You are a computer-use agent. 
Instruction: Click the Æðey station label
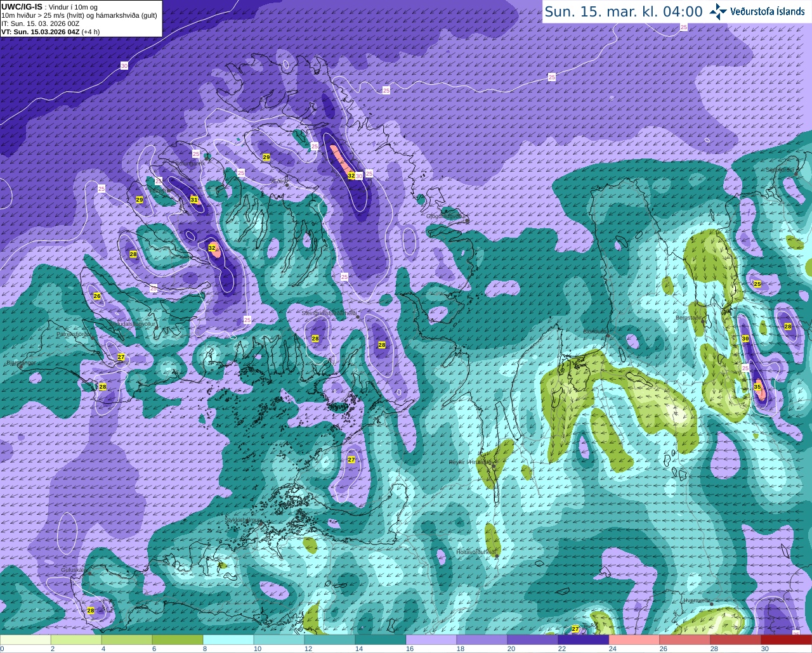tap(278, 181)
